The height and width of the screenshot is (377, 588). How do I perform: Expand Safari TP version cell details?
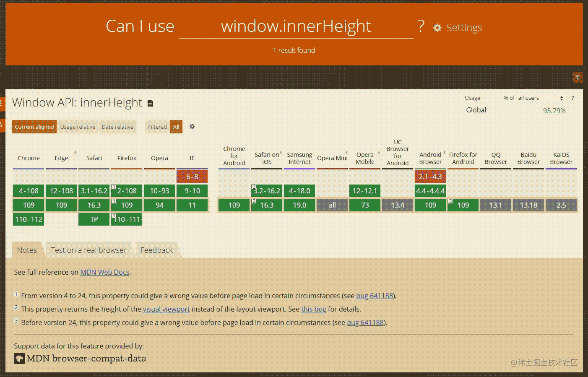pyautogui.click(x=94, y=219)
